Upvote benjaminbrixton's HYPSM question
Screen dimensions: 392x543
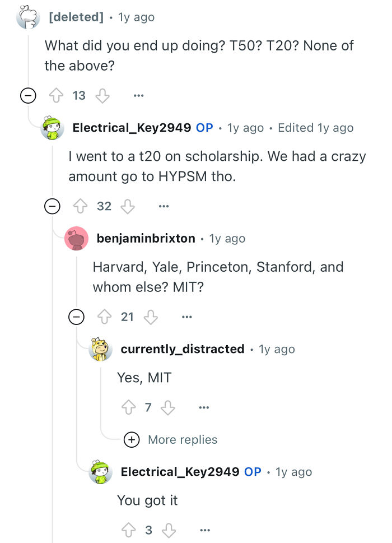(104, 317)
